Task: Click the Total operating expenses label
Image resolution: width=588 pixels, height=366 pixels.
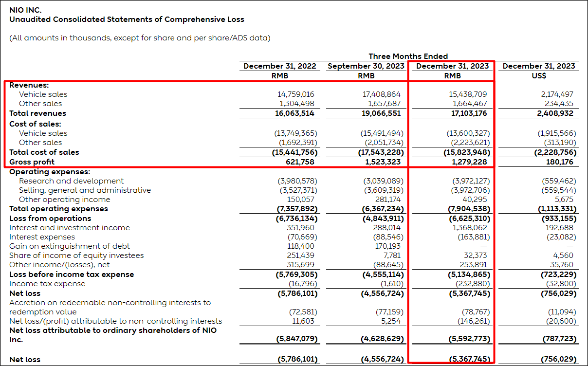Action: coord(58,209)
